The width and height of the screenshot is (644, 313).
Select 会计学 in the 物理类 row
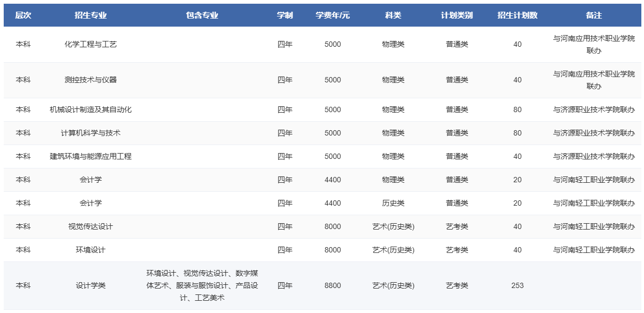point(91,180)
